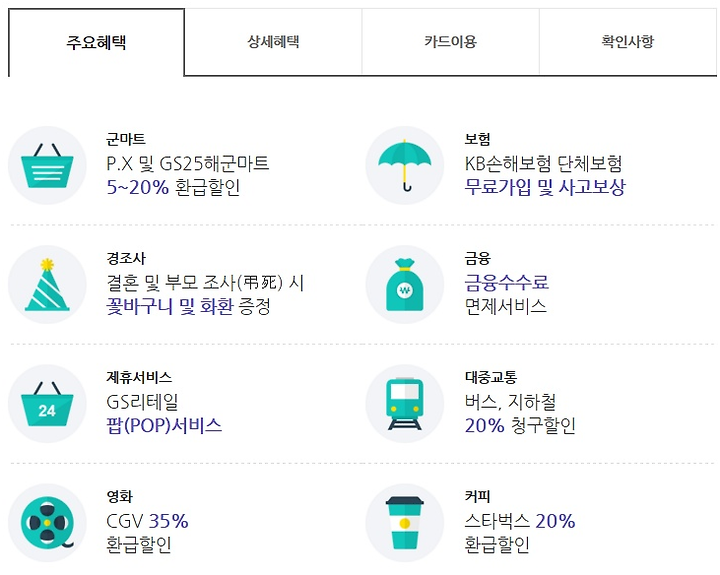Open the 카드이용 tab
The width and height of the screenshot is (720, 575).
pos(450,42)
